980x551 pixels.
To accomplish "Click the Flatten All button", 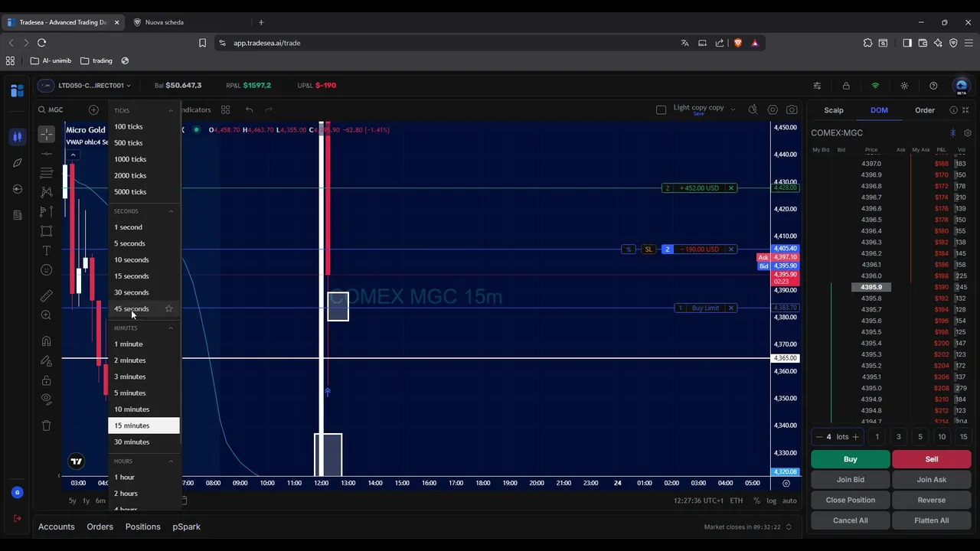I will point(932,520).
